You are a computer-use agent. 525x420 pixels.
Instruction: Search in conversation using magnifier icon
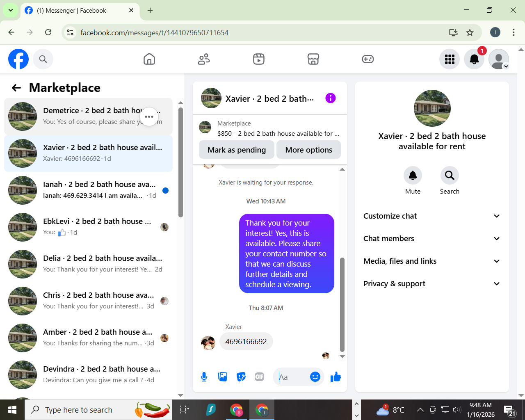point(450,176)
